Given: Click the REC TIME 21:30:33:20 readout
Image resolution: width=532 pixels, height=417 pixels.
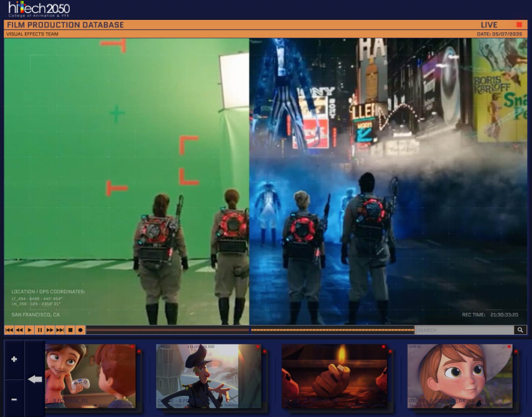Looking at the screenshot, I should point(490,314).
